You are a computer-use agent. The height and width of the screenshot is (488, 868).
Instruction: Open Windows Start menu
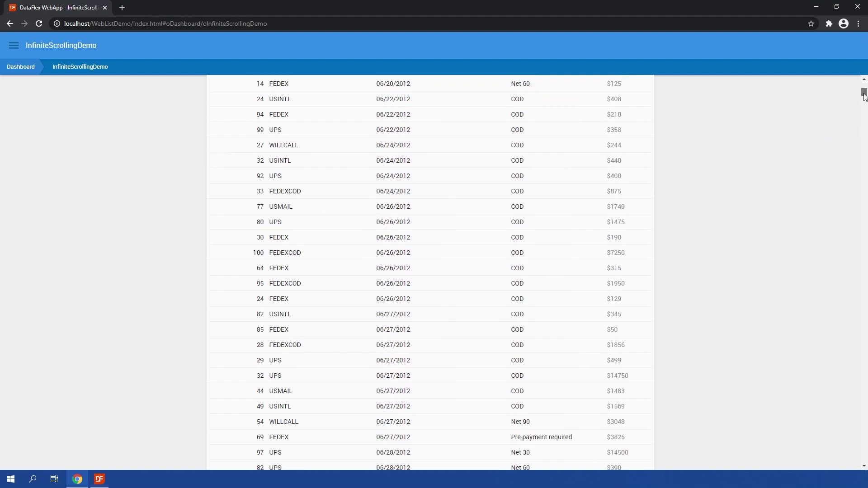pos(11,479)
